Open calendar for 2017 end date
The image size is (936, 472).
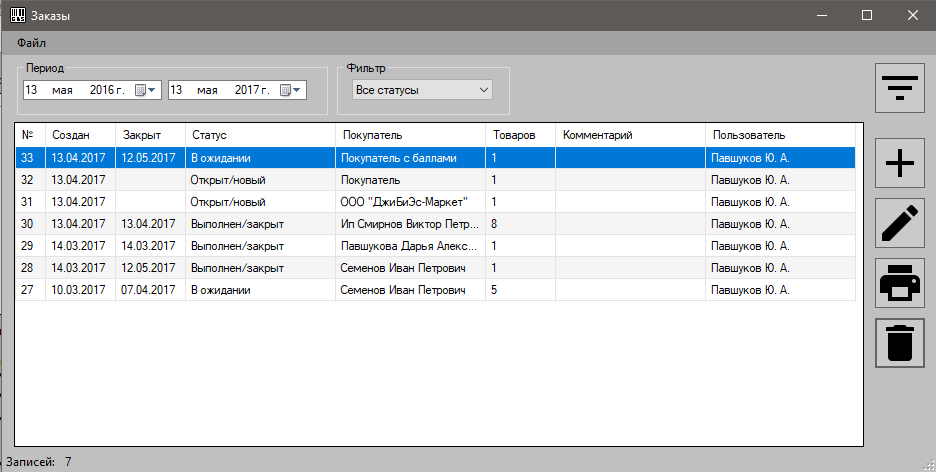click(x=290, y=90)
